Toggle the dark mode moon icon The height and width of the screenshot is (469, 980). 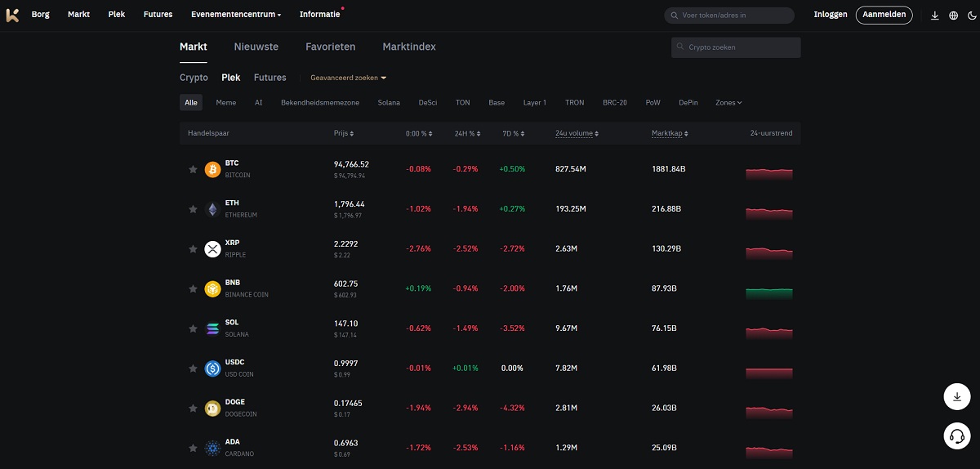tap(971, 16)
